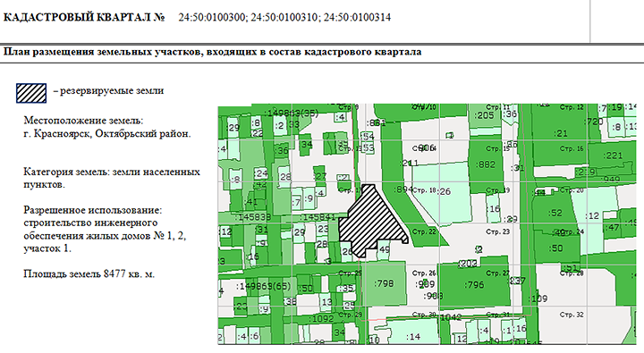Click grid label 'Стр. 20'
Viewport: 644px width, 353px height.
coord(572,190)
